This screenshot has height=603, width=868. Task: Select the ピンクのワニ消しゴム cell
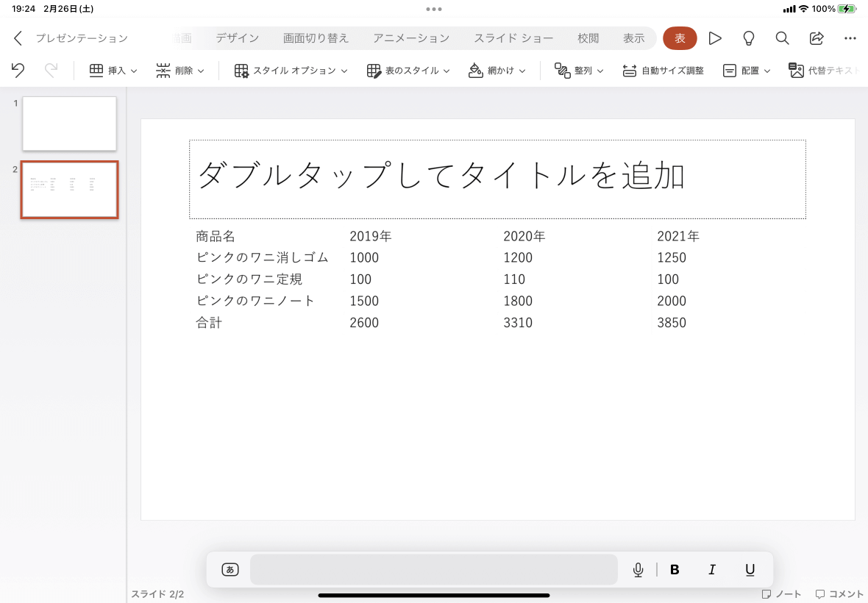[263, 258]
